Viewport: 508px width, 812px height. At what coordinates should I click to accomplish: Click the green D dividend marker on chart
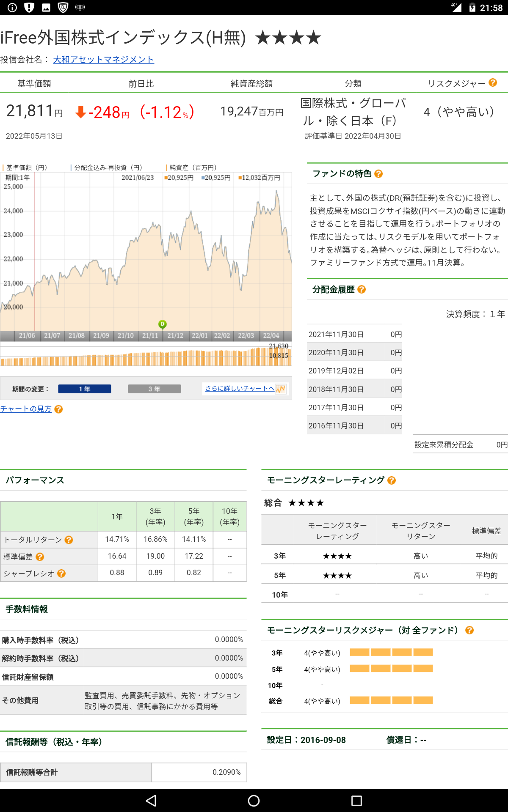[x=162, y=324]
